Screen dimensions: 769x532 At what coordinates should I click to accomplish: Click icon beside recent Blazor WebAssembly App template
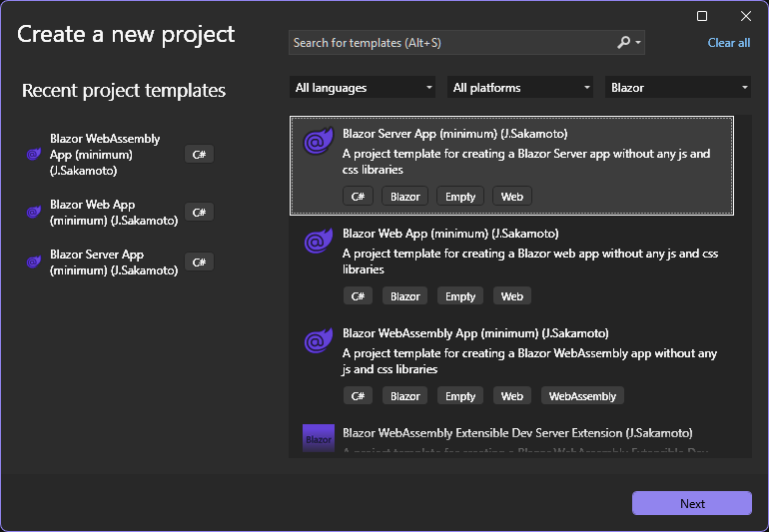34,155
